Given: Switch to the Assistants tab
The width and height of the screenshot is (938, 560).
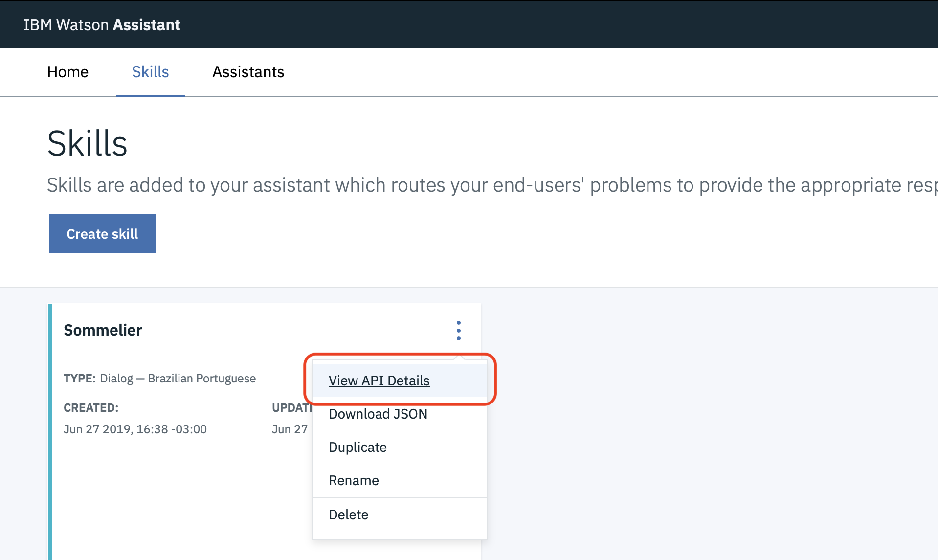Looking at the screenshot, I should click(x=248, y=72).
